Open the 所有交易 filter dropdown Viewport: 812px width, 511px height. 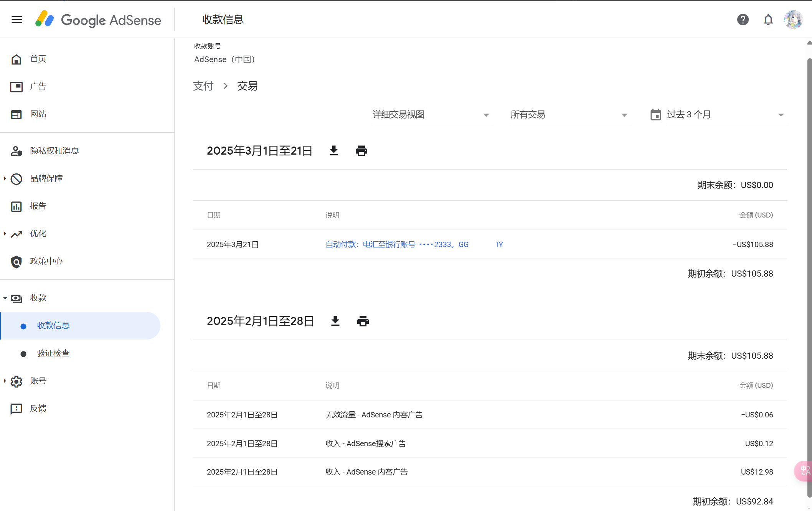pos(569,115)
